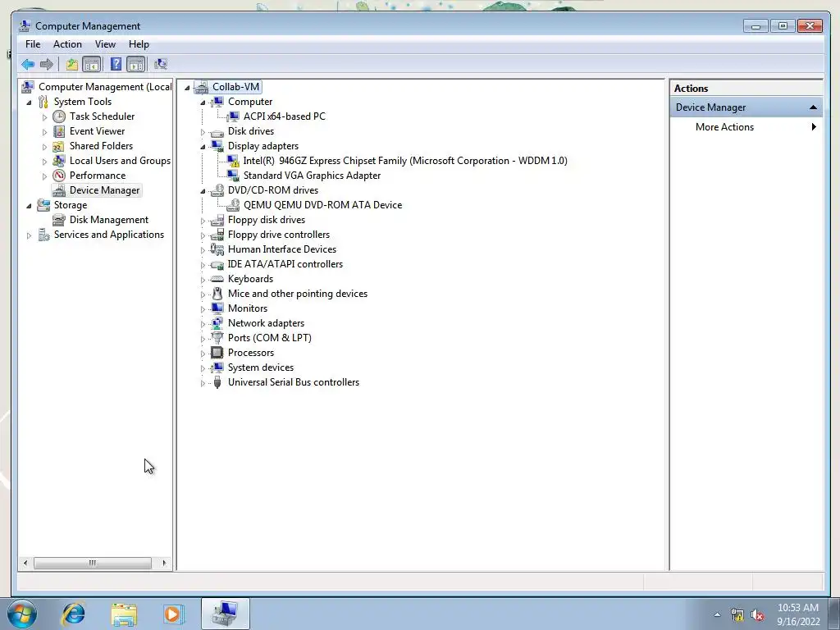Open Windows Media Player from the taskbar
Viewport: 840px width, 630px height.
point(174,614)
